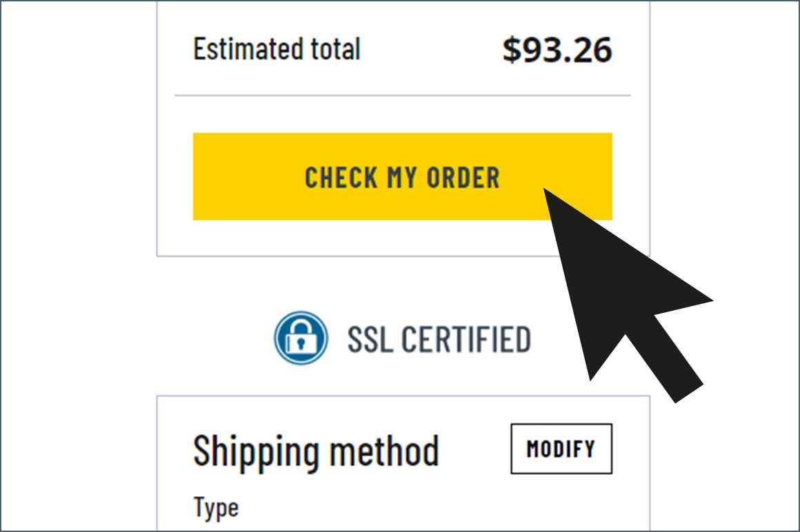Viewport: 800px width, 532px height.
Task: Click the divider line under Estimated total
Action: pos(403,95)
